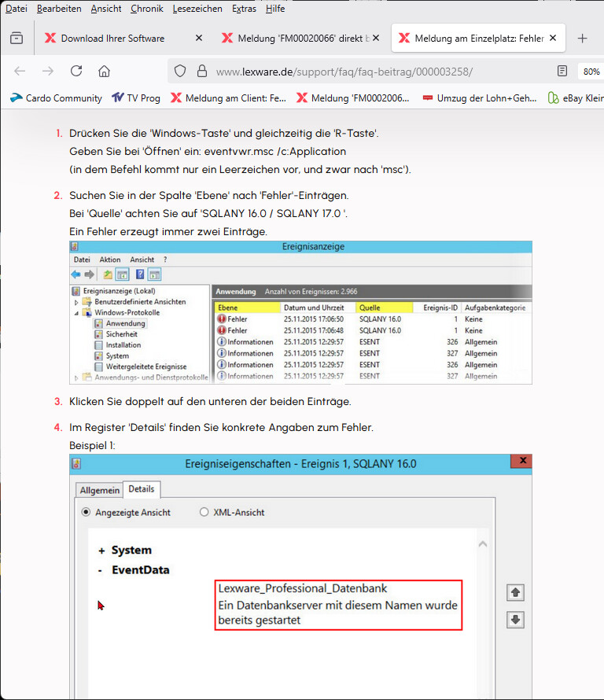Click folder-up icon in Ereignisanzeige toolbar
The image size is (604, 700).
(108, 274)
